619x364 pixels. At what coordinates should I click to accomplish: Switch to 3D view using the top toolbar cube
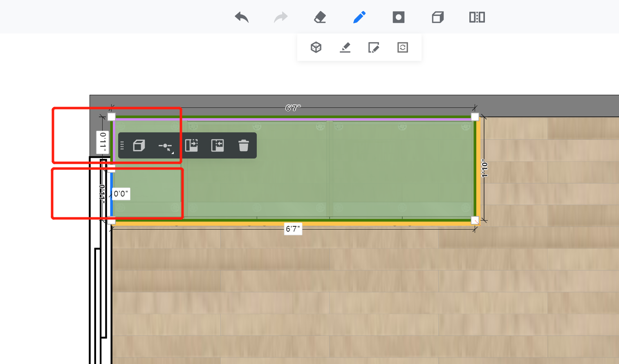[438, 17]
